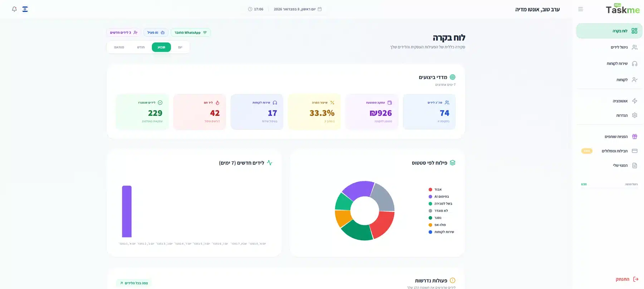This screenshot has height=289, width=644.
Task: Click the Taskme logo
Action: tap(623, 9)
